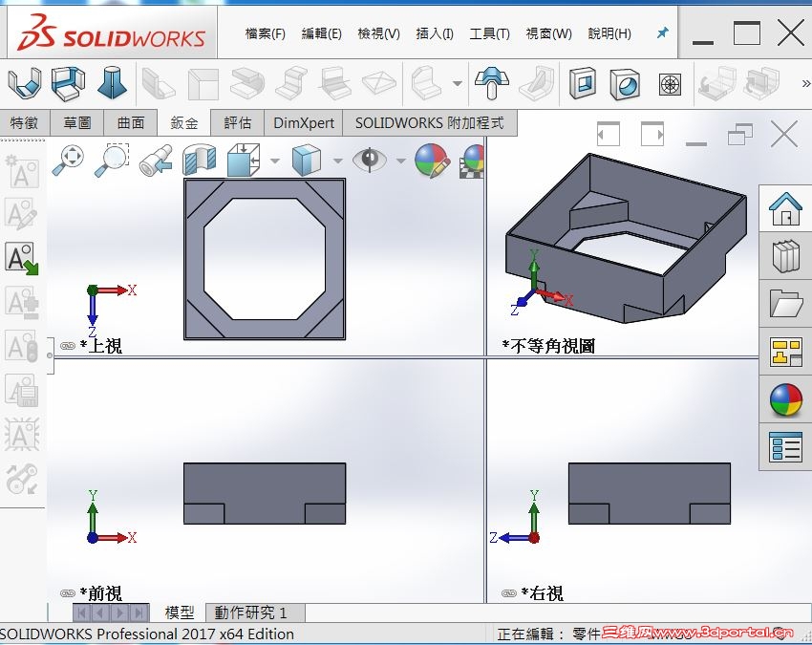Select the Lofted Bend tool icon

(113, 83)
